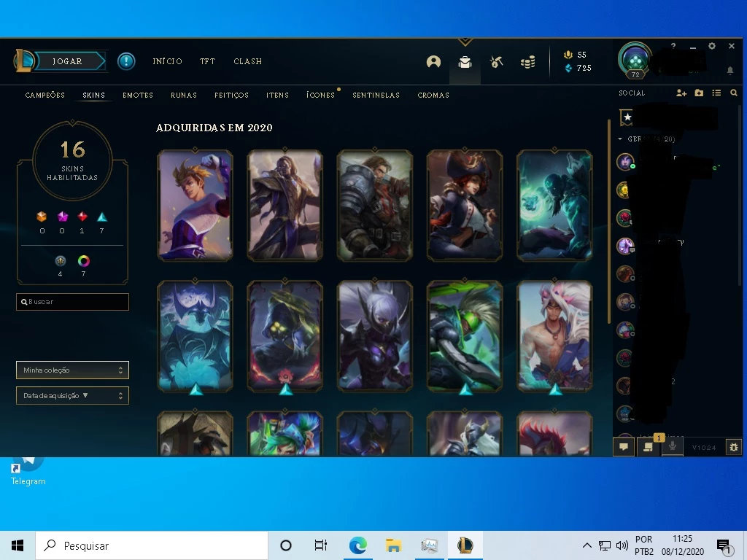Click the League of Legends logo emblem
Viewport: 747px width, 560px height.
[x=24, y=61]
